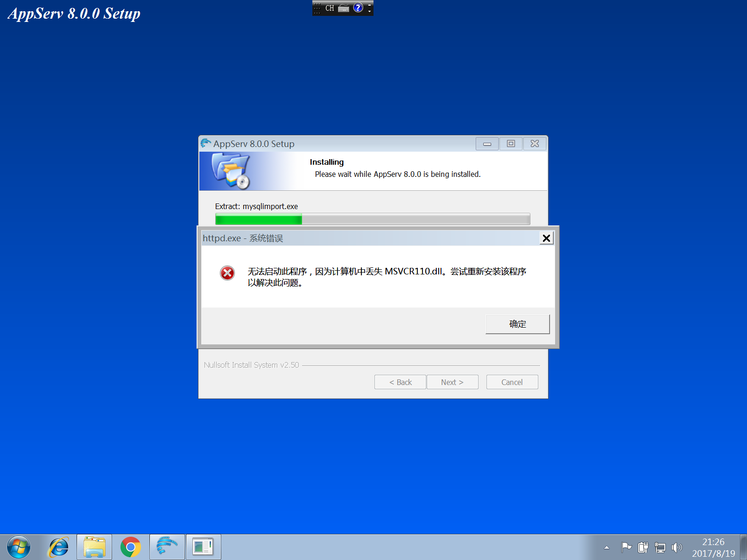Click CH input language indicator
Screen dimensions: 747x560
point(330,8)
